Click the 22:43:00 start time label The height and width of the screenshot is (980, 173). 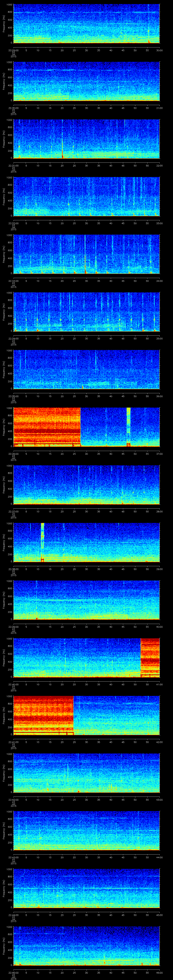[x=13, y=858]
